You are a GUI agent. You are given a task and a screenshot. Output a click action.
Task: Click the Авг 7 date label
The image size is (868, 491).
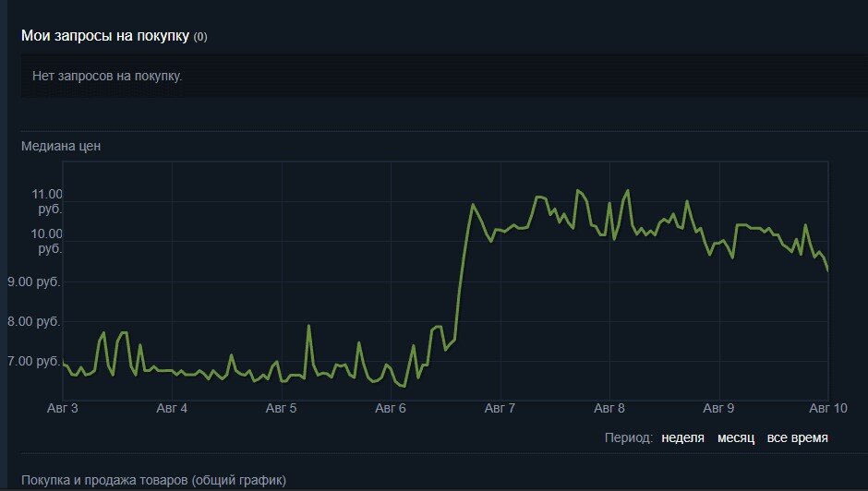[x=500, y=409]
